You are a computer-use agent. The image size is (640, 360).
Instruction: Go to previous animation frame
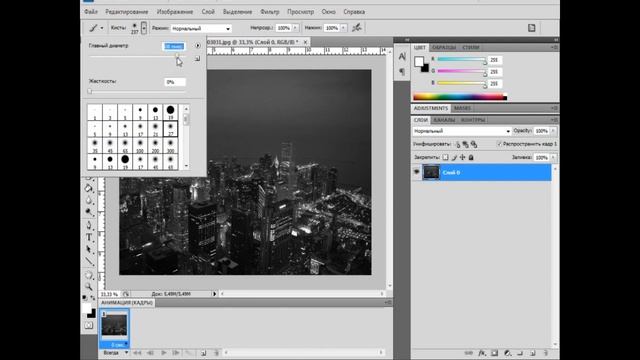[x=150, y=353]
